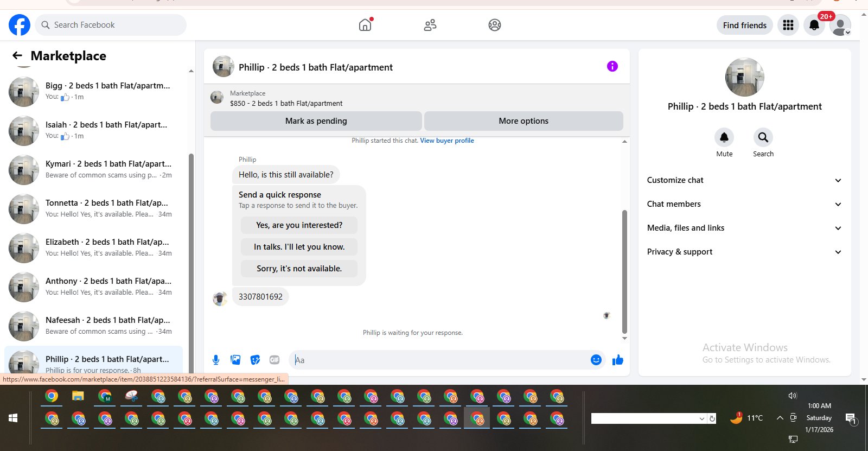Open View buyer profile link

[447, 141]
